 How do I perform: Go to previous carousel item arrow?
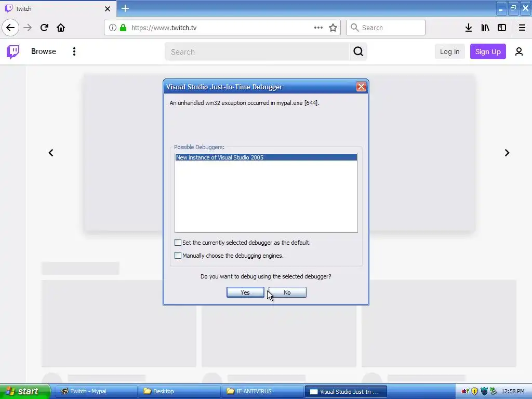point(51,153)
